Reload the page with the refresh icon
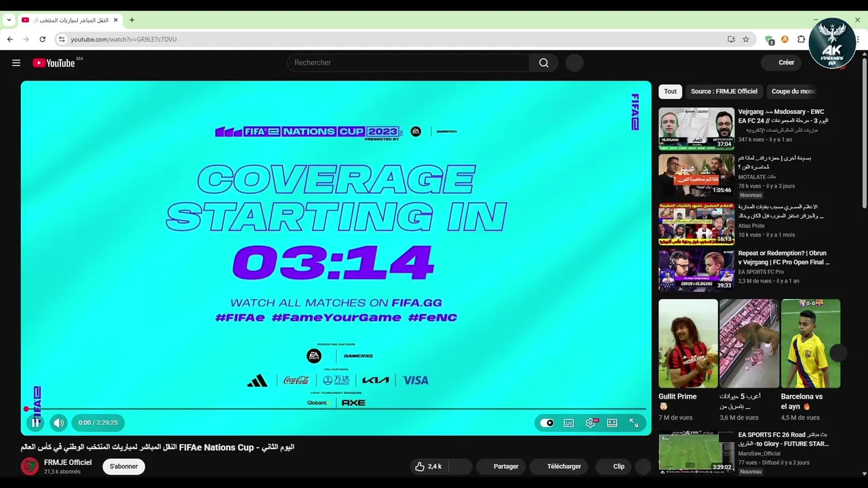Viewport: 868px width, 488px height. 42,39
